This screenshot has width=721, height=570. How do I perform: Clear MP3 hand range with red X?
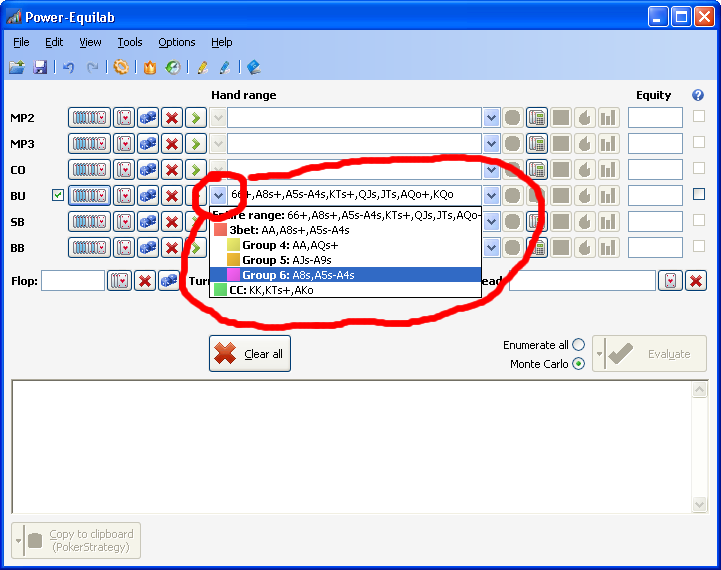[172, 144]
